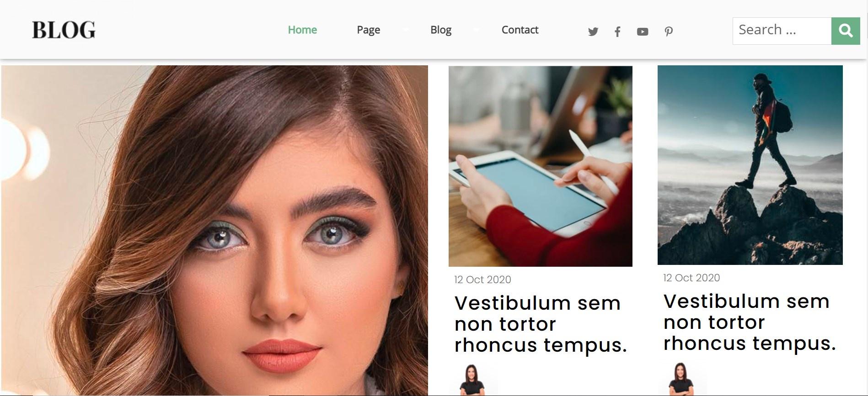Image resolution: width=868 pixels, height=396 pixels.
Task: Click inside the Search text field
Action: click(782, 31)
